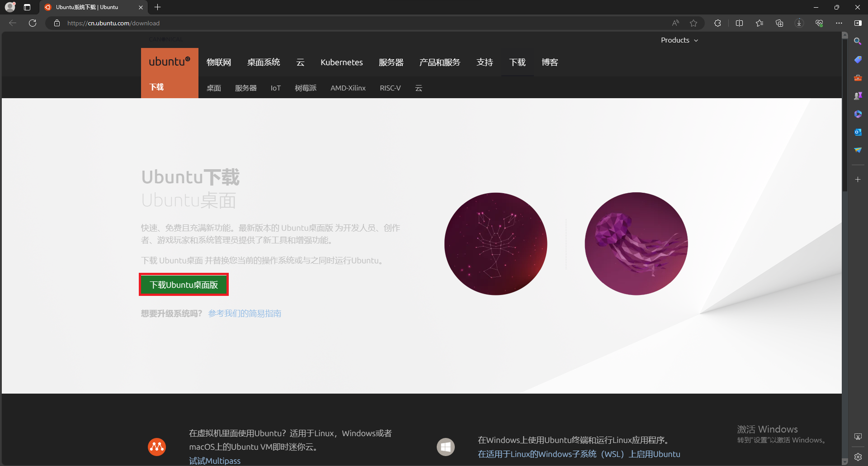This screenshot has height=466, width=868.
Task: Select the 服务器 subnav tab
Action: (246, 88)
